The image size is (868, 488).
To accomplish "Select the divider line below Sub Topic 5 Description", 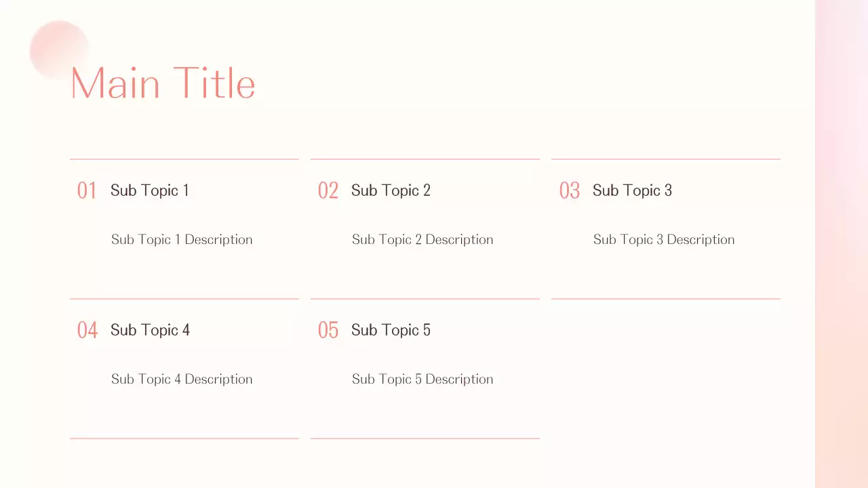I will tap(425, 439).
